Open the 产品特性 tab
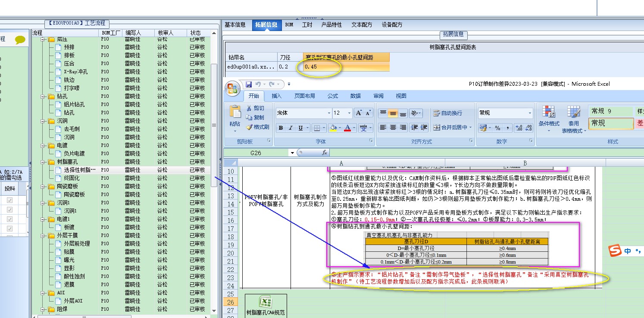Image resolution: width=644 pixels, height=318 pixels. pyautogui.click(x=331, y=25)
